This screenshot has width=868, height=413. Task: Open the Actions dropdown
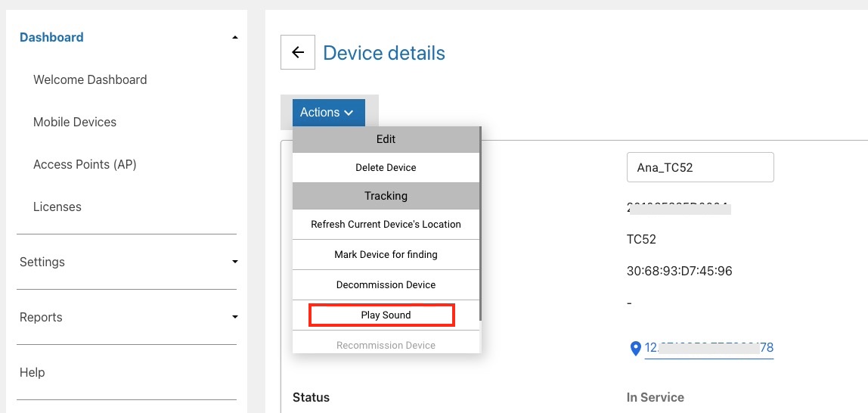click(328, 113)
